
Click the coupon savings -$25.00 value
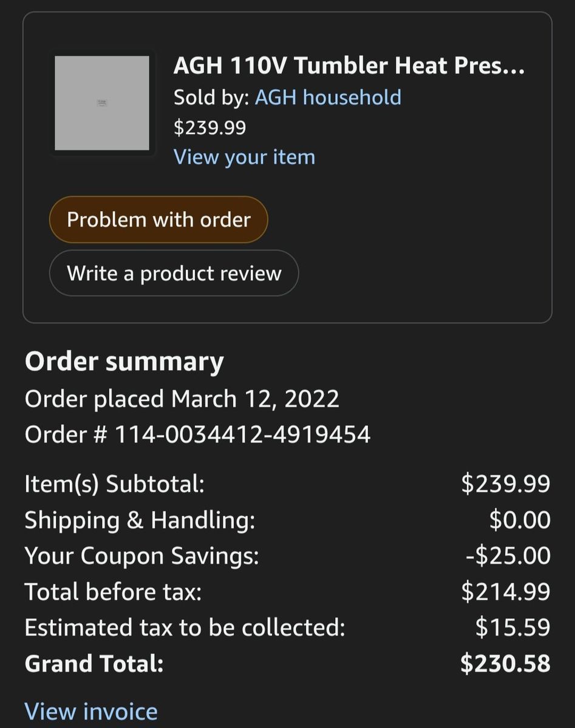(508, 556)
